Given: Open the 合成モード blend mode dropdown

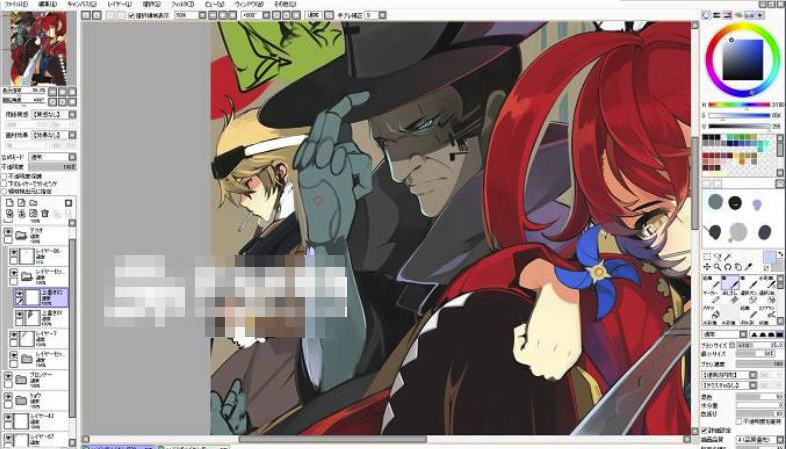Looking at the screenshot, I should [x=72, y=157].
